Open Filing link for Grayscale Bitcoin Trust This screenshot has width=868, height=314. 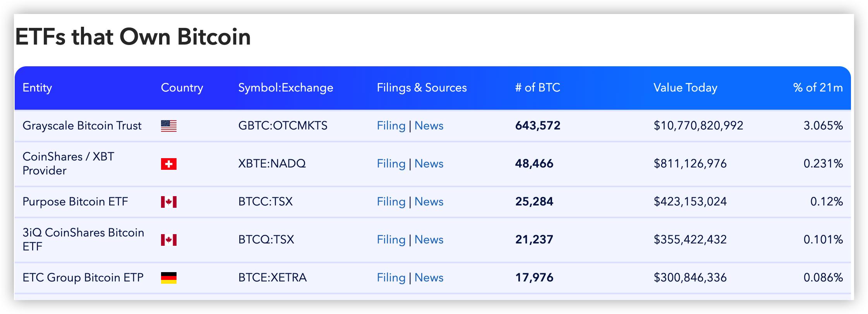coord(391,126)
